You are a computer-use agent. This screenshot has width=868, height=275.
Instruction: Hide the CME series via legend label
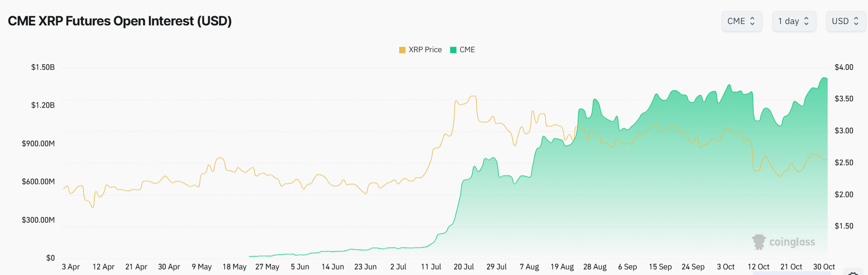pos(467,50)
